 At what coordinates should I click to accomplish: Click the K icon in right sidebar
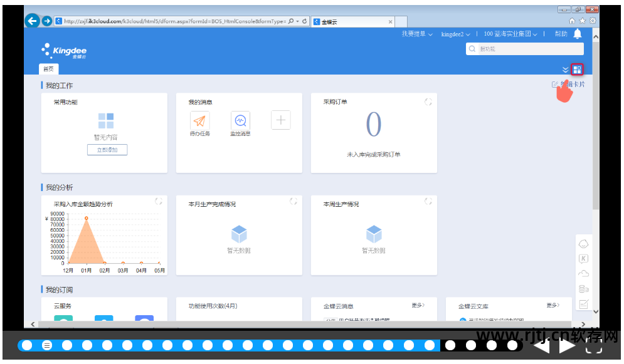[x=583, y=259]
